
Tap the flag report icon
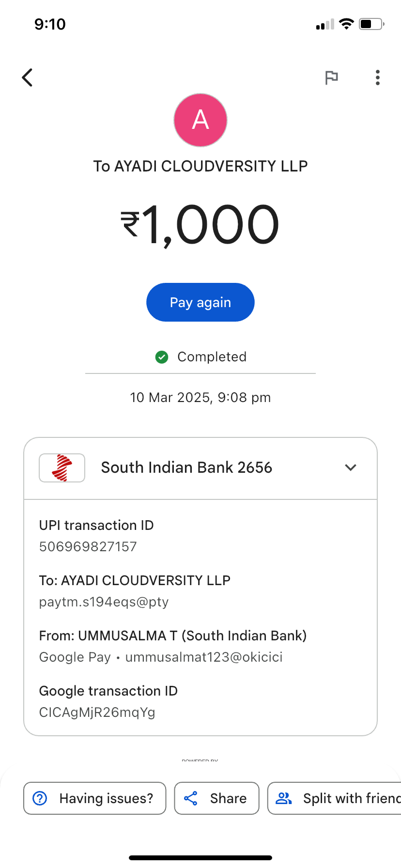point(331,77)
